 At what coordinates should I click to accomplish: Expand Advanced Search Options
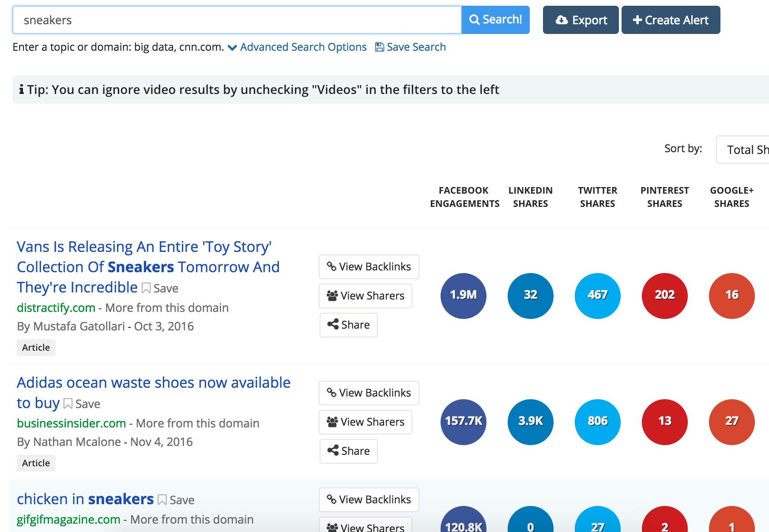(297, 47)
